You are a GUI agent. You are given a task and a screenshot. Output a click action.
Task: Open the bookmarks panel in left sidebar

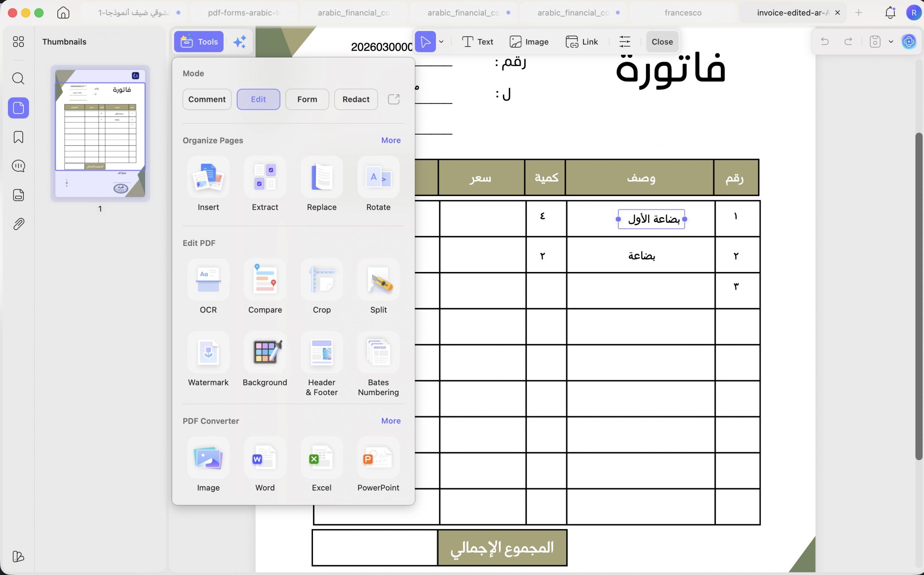coord(18,137)
